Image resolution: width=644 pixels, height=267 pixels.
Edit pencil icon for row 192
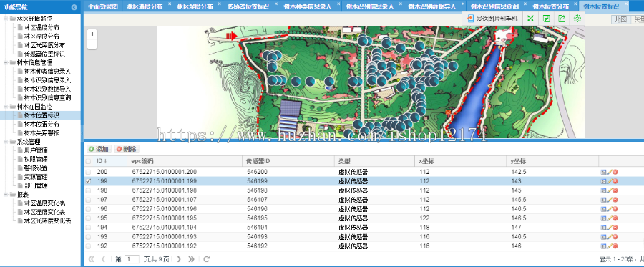[610, 246]
